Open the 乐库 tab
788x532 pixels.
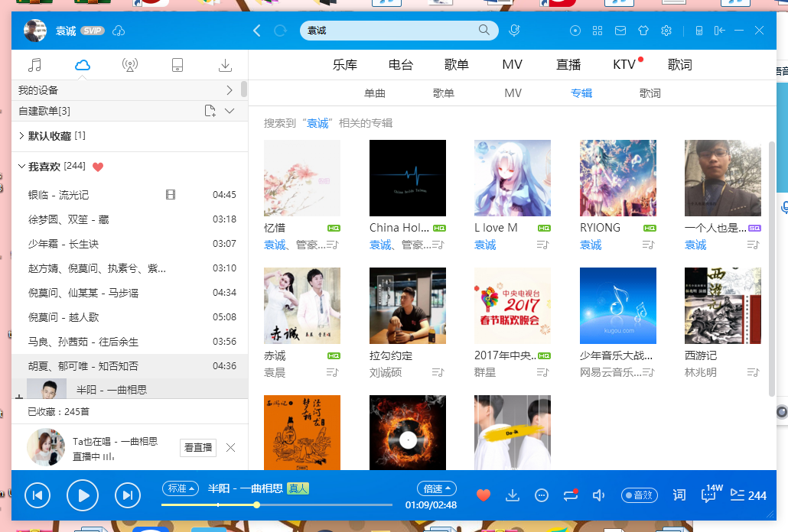(x=345, y=65)
